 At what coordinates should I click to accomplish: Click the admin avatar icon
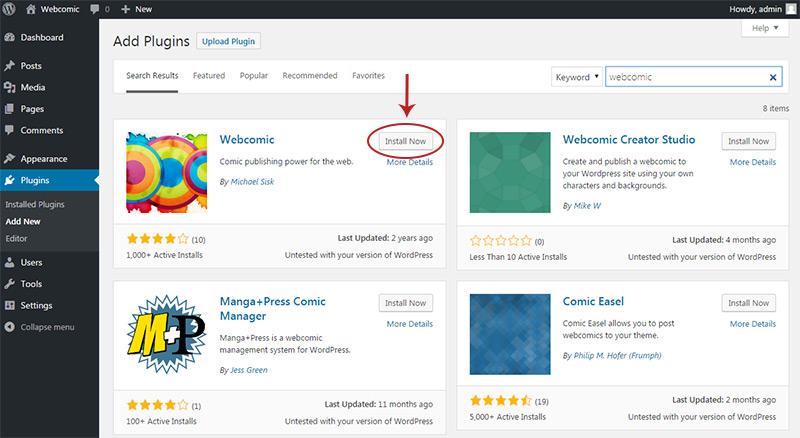(791, 9)
